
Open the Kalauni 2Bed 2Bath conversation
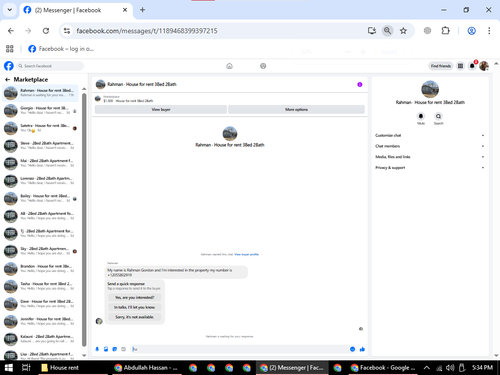(40, 339)
